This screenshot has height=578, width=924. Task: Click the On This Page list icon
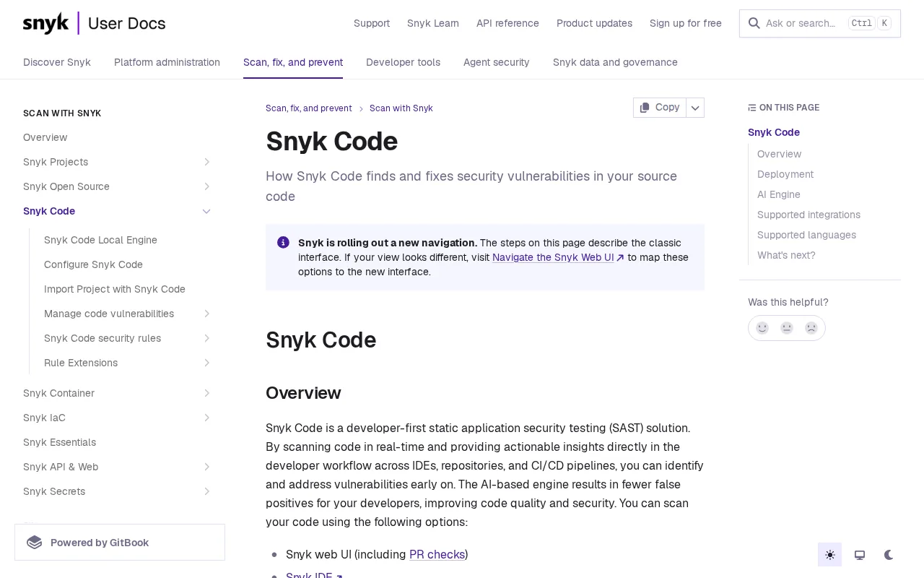[752, 108]
